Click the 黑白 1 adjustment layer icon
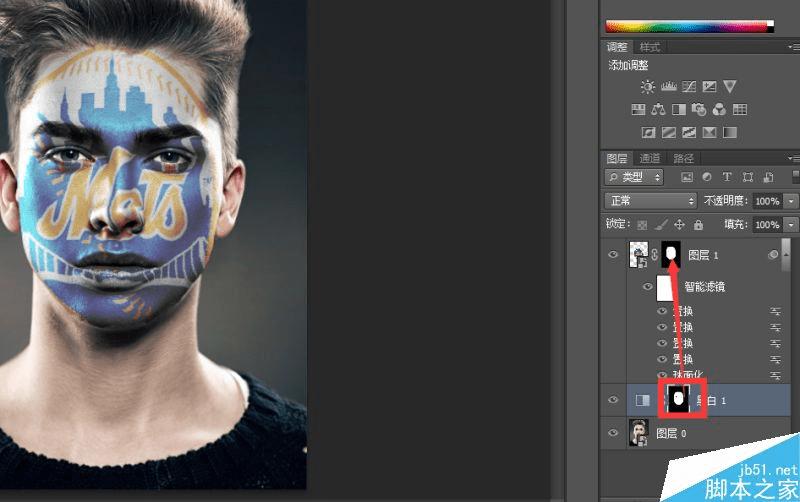Image resolution: width=800 pixels, height=502 pixels. point(642,400)
